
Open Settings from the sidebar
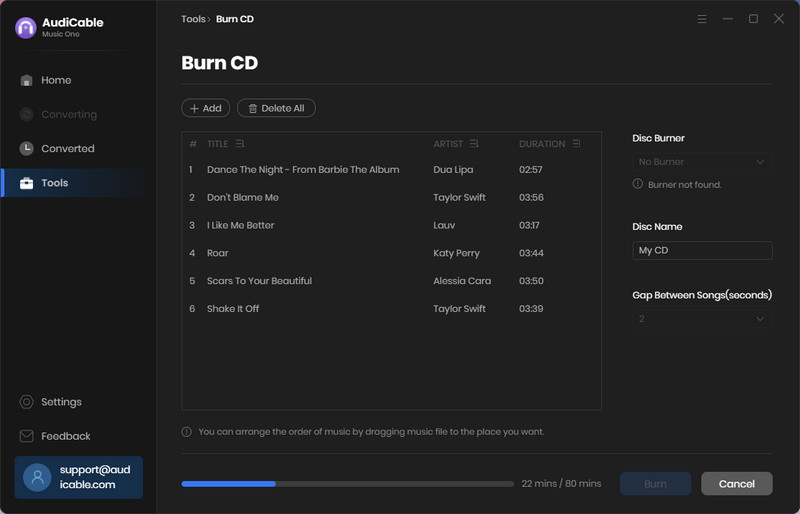pyautogui.click(x=61, y=402)
